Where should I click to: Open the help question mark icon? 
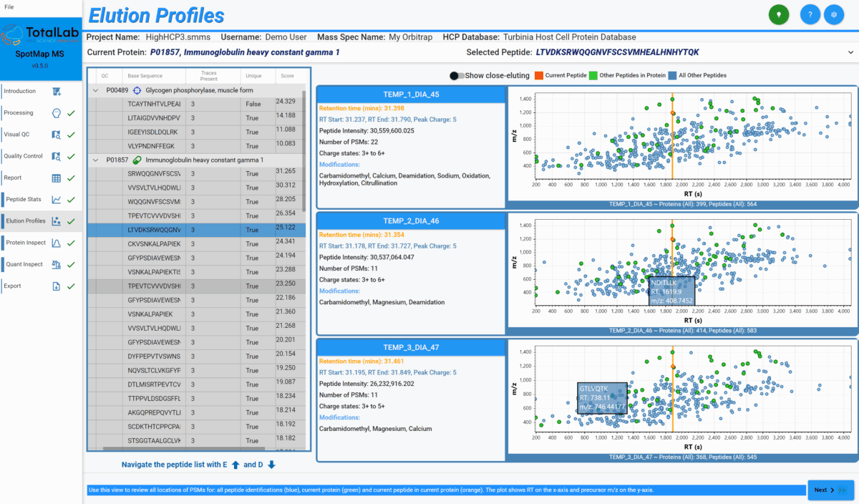point(810,15)
